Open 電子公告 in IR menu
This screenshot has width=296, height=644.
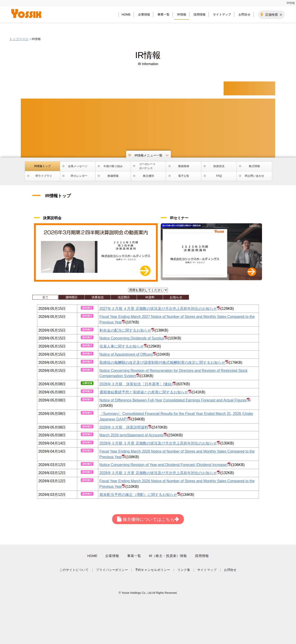184,176
